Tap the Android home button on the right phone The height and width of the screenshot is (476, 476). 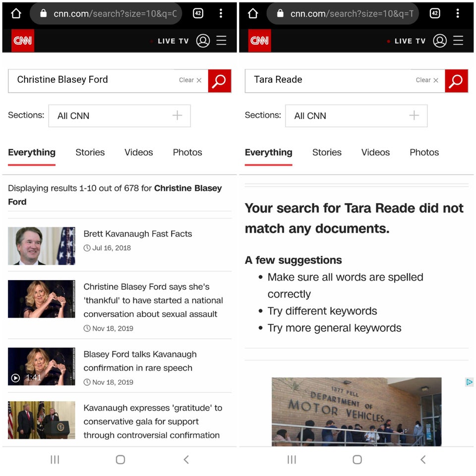357,460
